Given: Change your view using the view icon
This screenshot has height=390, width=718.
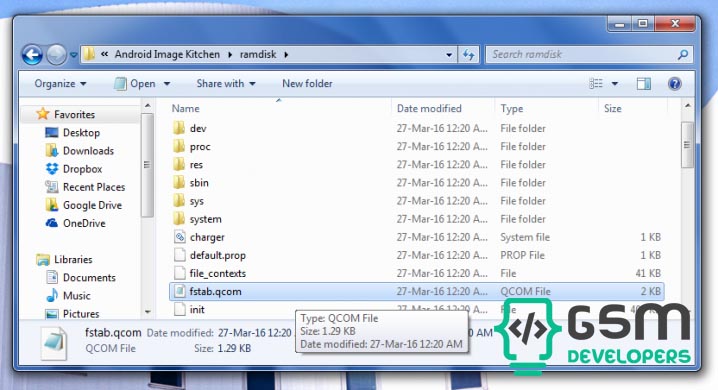Looking at the screenshot, I should (596, 84).
